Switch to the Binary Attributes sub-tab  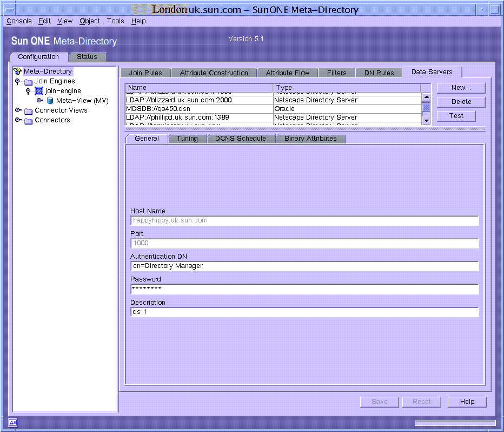[310, 139]
